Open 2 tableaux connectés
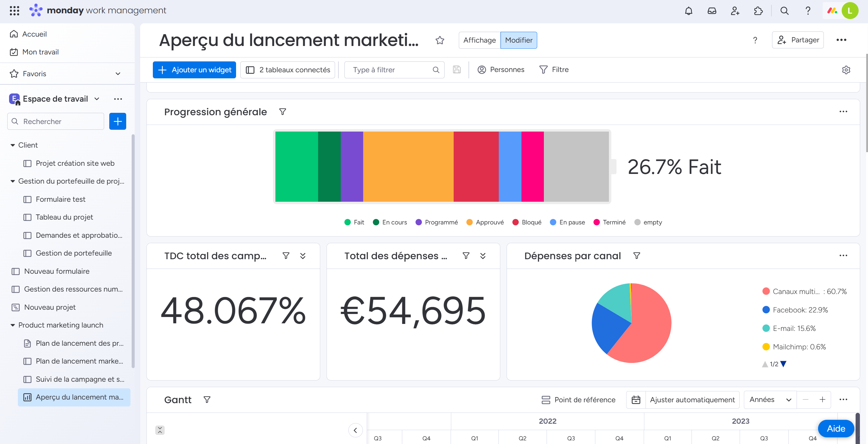 pos(288,70)
